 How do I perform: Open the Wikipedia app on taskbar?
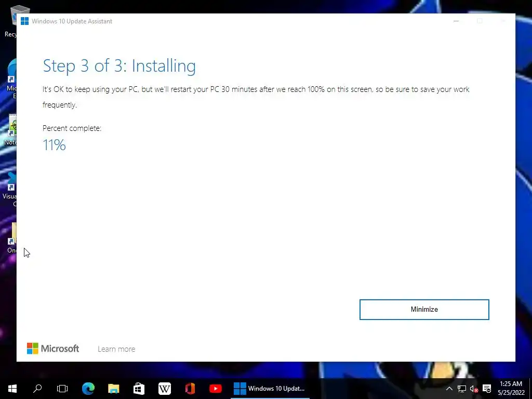click(165, 389)
